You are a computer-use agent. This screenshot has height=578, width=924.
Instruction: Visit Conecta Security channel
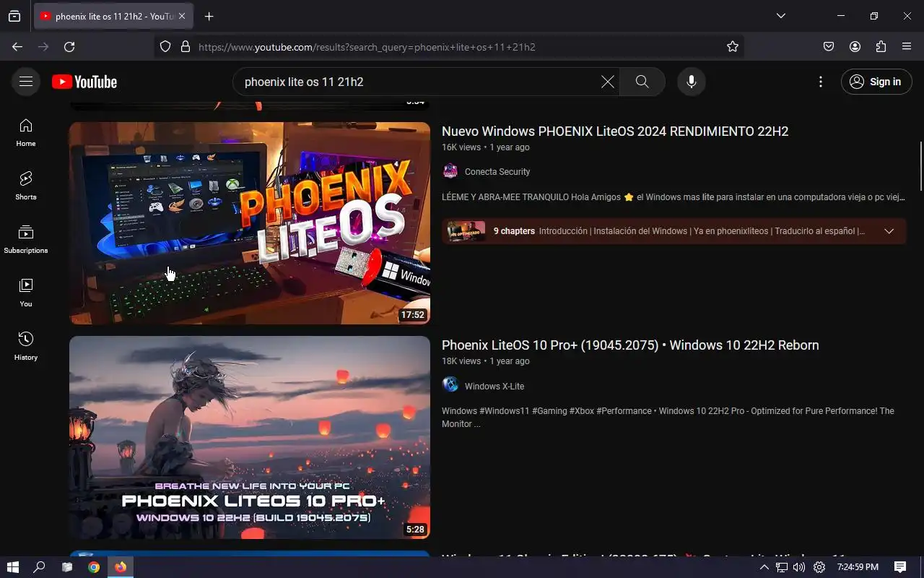[497, 172]
